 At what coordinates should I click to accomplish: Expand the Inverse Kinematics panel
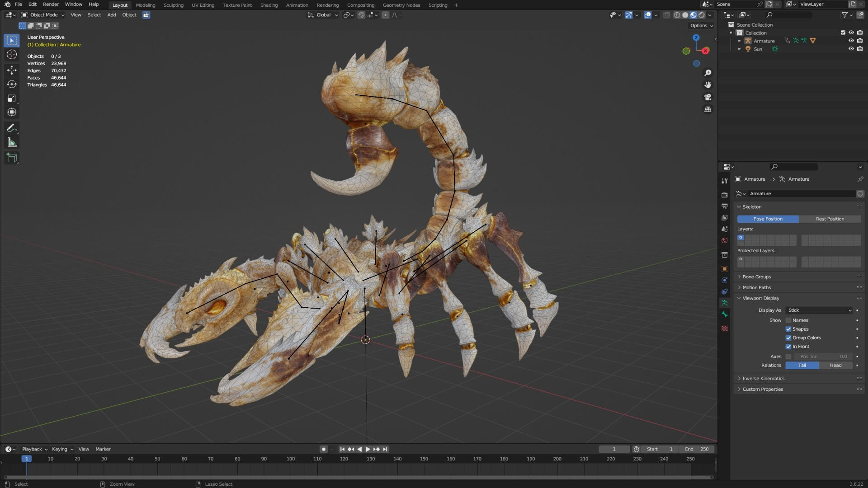pyautogui.click(x=798, y=379)
